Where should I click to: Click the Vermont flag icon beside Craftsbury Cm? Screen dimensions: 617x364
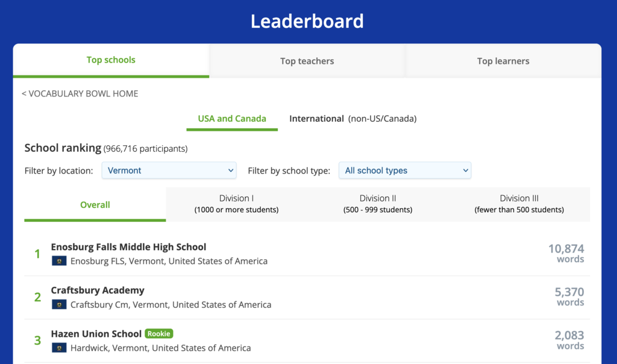59,304
